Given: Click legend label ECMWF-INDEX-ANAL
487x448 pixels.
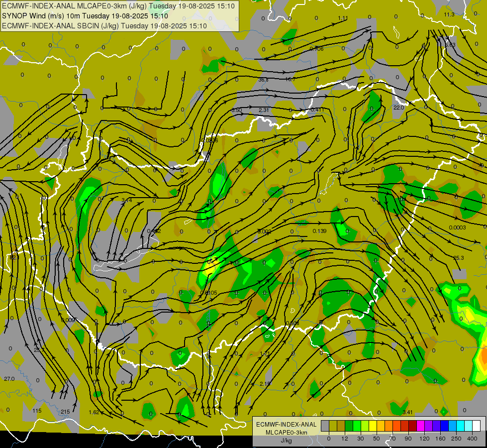Looking at the screenshot, I should point(287,425).
